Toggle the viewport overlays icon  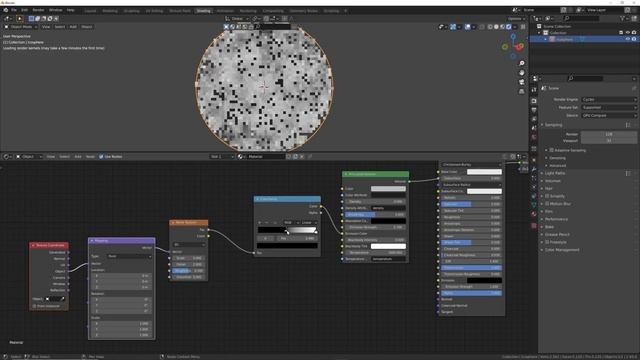[468, 27]
